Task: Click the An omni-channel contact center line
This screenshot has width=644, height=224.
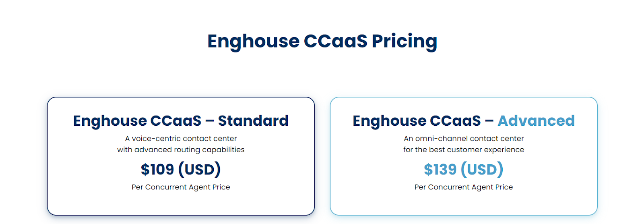Action: [x=464, y=139]
